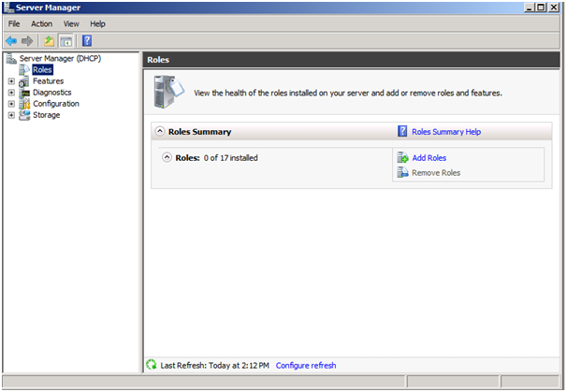
Task: Select the Storage tree item
Action: tap(46, 115)
